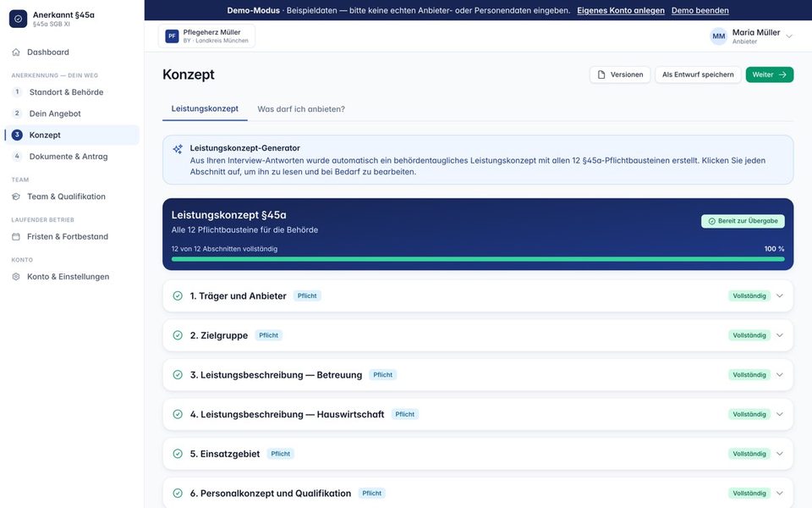Click the 'Alle 12 Pflichtbausteine für die Behörde' text
The height and width of the screenshot is (508, 812).
tap(244, 229)
